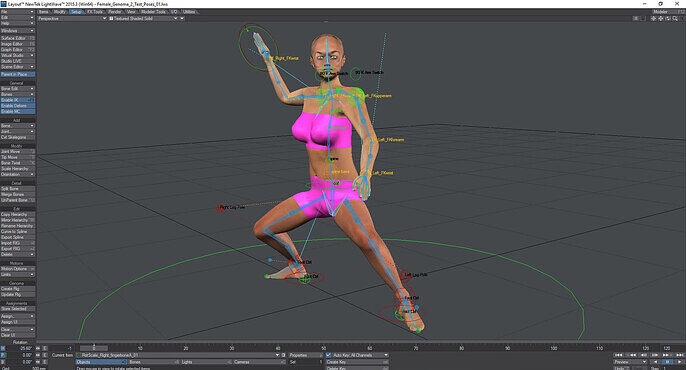
Task: Switch selection mode to Objects
Action: pos(101,362)
